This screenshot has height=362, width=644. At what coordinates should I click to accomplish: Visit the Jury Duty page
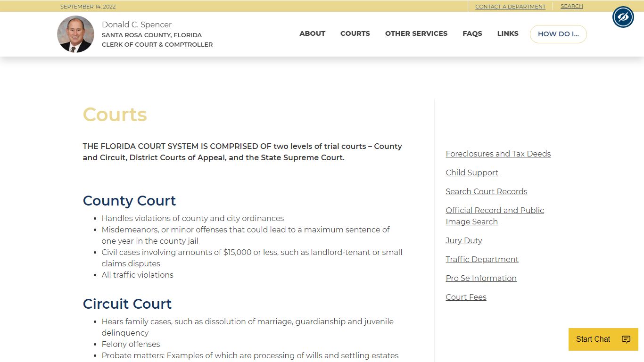(463, 240)
